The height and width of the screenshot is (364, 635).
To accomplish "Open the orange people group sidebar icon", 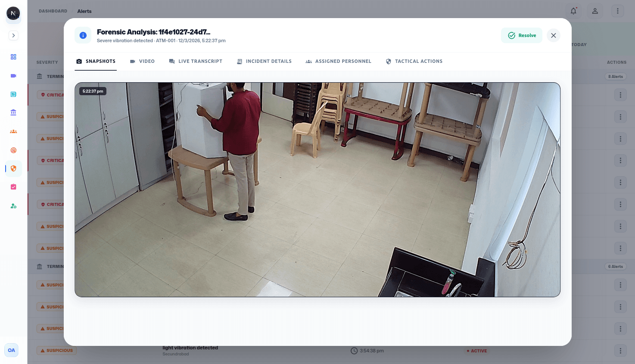I will pos(13,131).
